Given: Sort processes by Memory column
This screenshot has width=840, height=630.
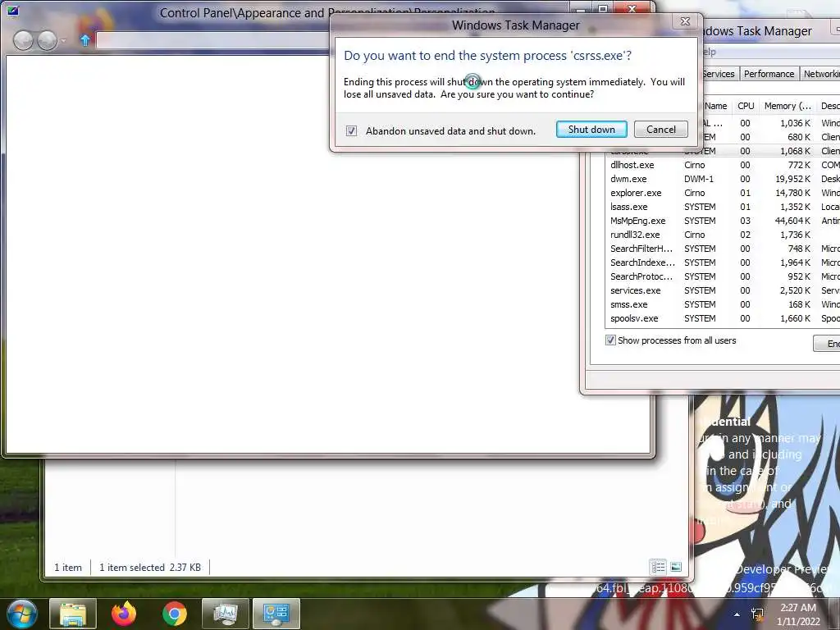Looking at the screenshot, I should point(787,106).
